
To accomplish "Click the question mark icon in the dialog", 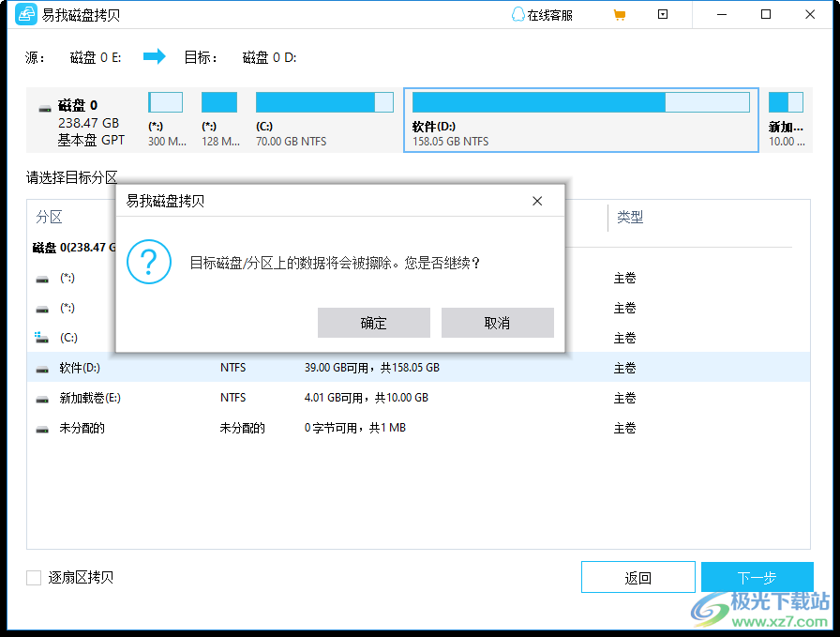I will click(148, 263).
